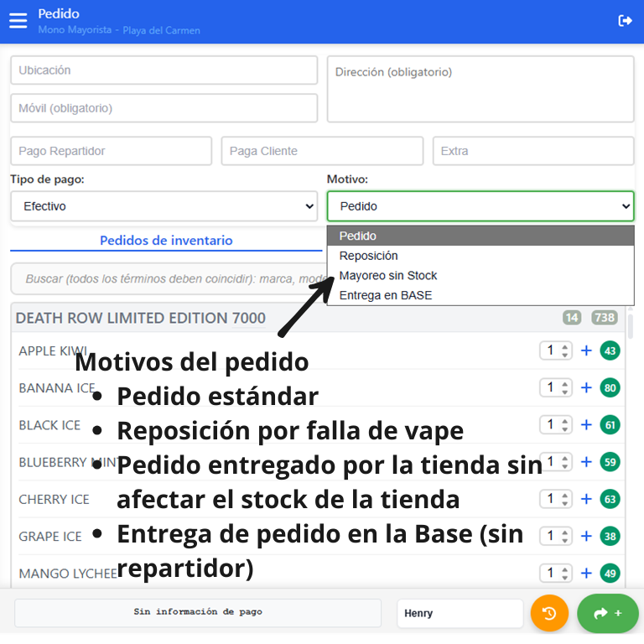
Task: Adjust APPLE KIWI quantity stepper
Action: [x=555, y=351]
